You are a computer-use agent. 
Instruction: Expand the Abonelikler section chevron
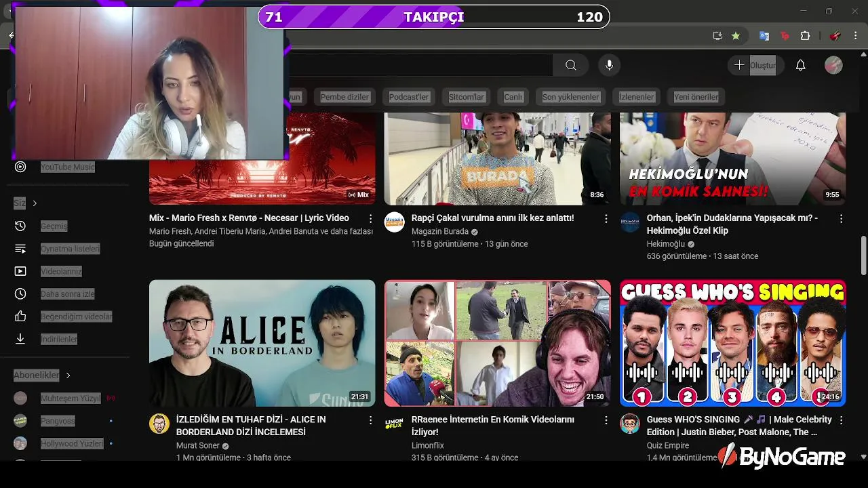[68, 375]
